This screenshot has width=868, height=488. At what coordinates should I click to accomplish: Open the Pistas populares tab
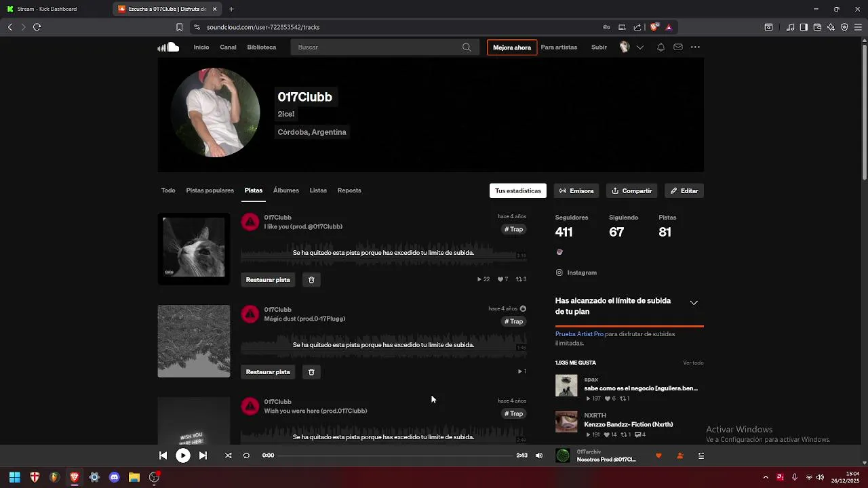(x=210, y=190)
